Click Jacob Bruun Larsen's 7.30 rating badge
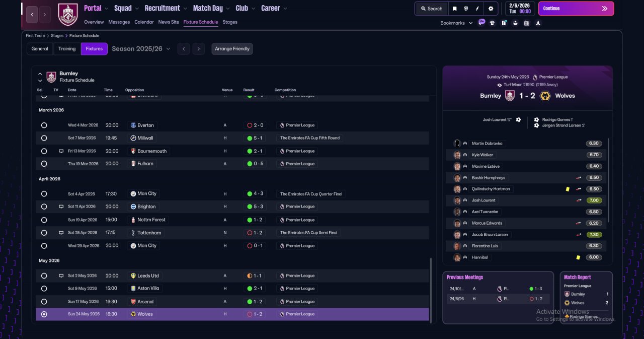The height and width of the screenshot is (339, 644). (594, 235)
